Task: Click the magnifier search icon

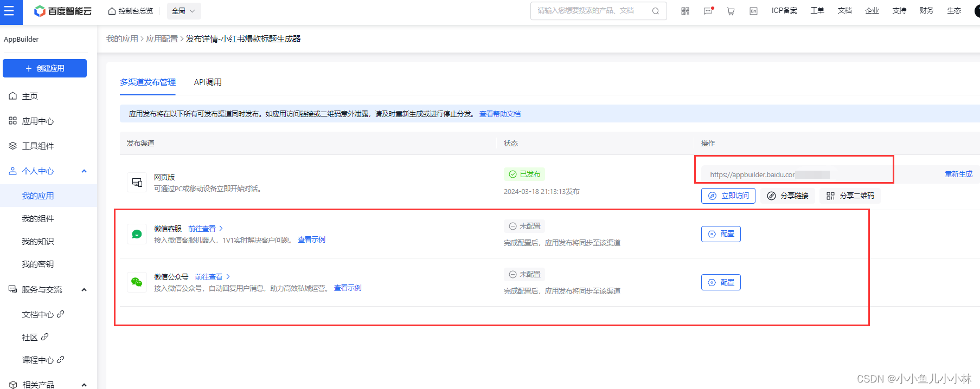Action: pos(656,11)
